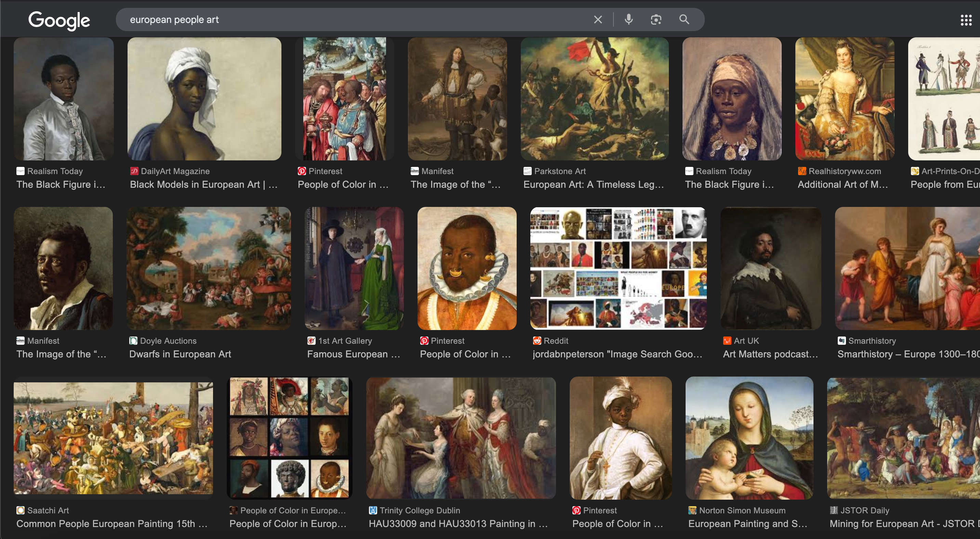Open the Norton Simon Museum Madonna thumbnail

pyautogui.click(x=749, y=438)
